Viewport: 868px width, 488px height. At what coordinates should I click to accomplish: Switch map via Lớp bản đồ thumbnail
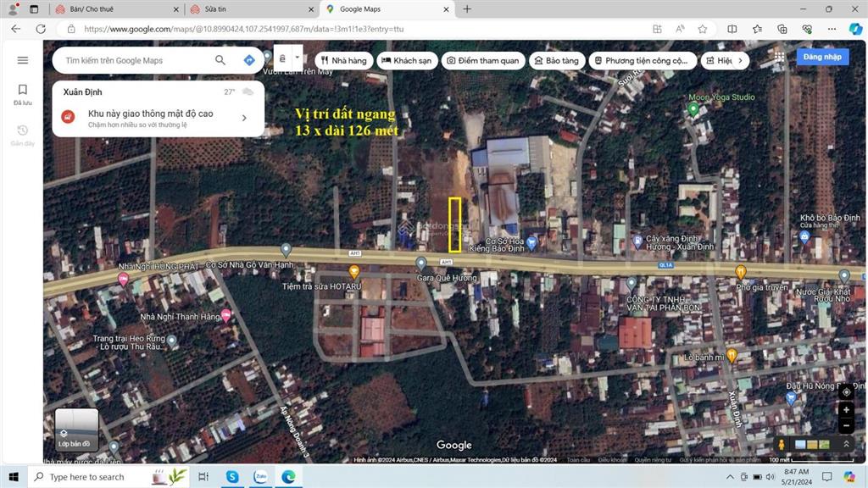[x=76, y=430]
